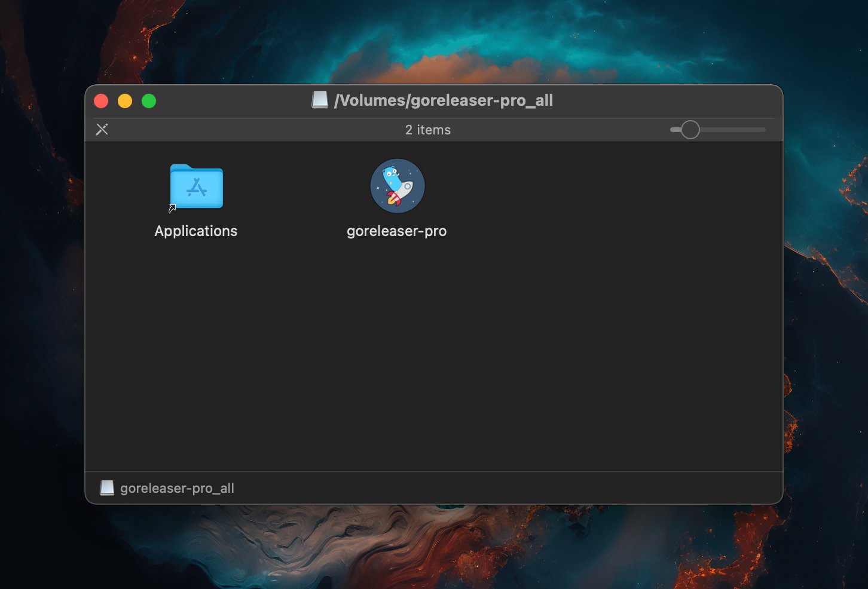Viewport: 868px width, 589px height.
Task: Click the goreleaser-pro_all disk icon in status bar
Action: 107,487
